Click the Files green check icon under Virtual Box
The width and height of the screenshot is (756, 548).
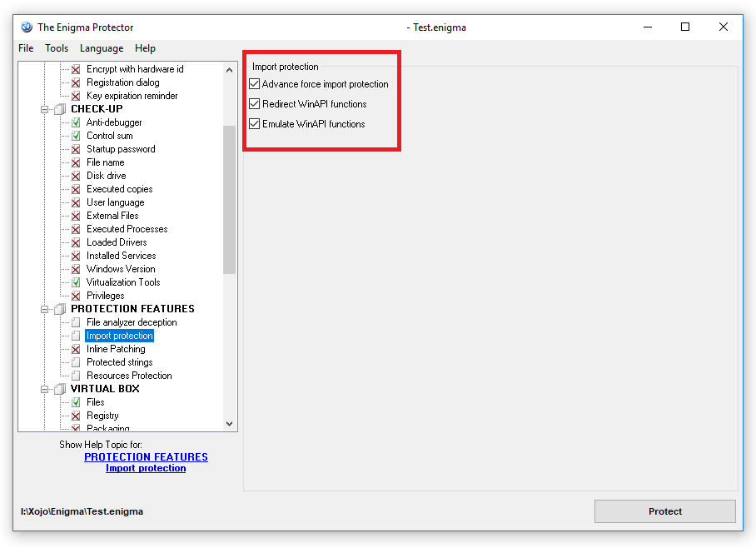pos(76,402)
